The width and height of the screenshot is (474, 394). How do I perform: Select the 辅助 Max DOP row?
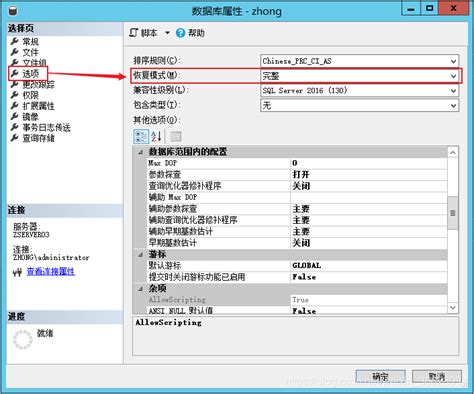click(297, 197)
